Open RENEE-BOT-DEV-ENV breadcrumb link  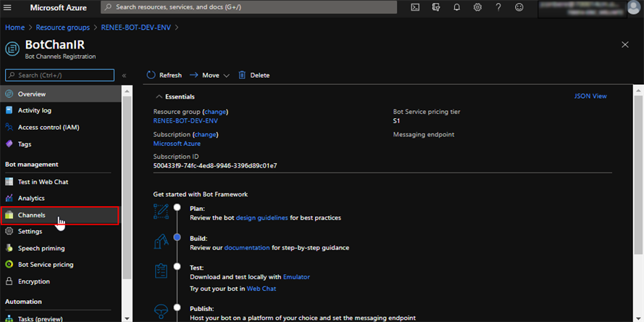tap(136, 28)
